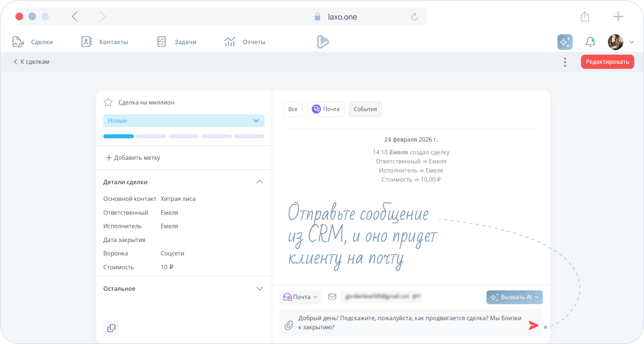Click the second stage progress segment

coord(151,137)
